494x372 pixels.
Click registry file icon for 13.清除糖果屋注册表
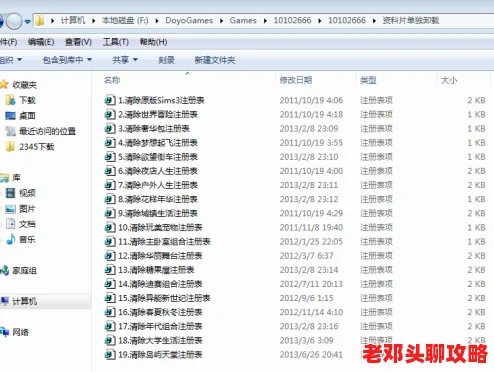pos(110,269)
